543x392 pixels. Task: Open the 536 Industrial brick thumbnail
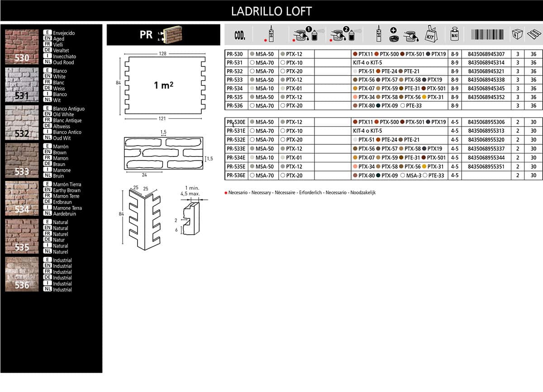click(22, 274)
